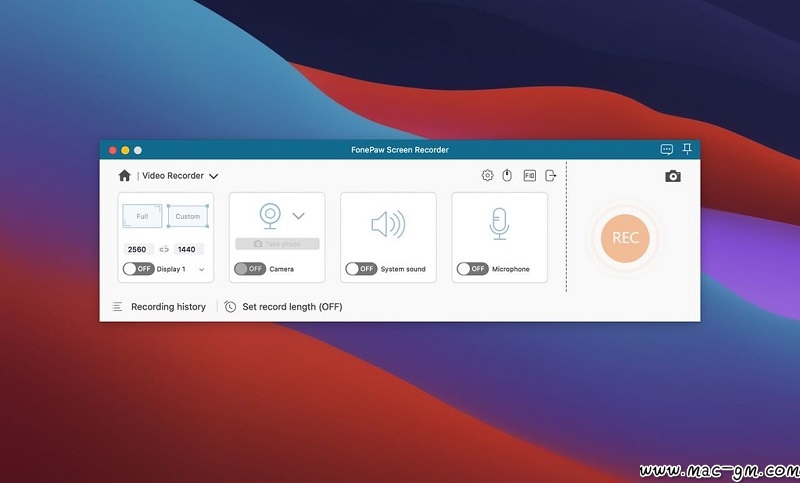
Task: Open Set record length (OFF)
Action: 292,307
